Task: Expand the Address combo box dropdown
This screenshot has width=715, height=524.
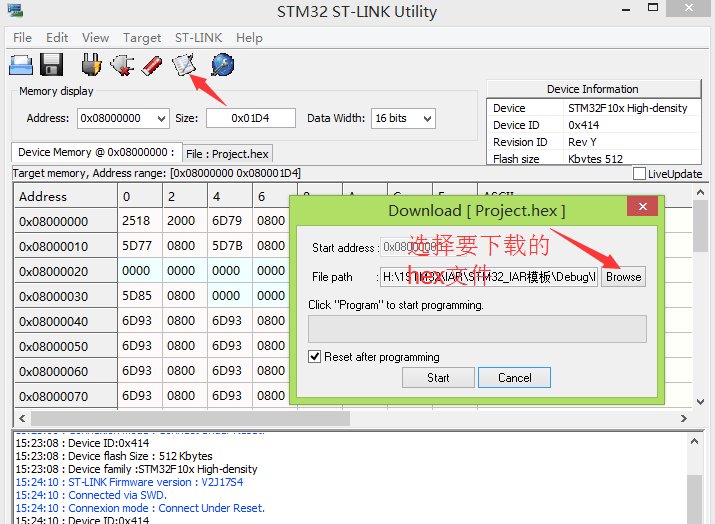Action: (x=161, y=119)
